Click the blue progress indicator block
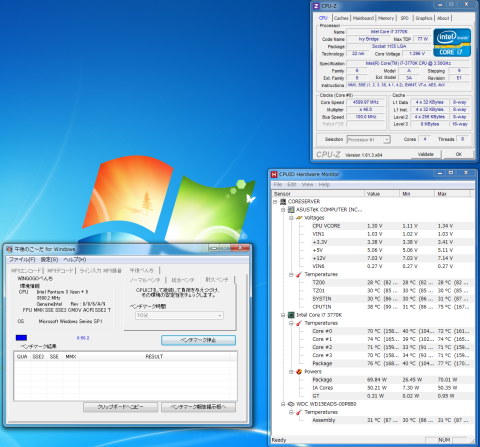Screen dimensions: 480x447 (21, 338)
